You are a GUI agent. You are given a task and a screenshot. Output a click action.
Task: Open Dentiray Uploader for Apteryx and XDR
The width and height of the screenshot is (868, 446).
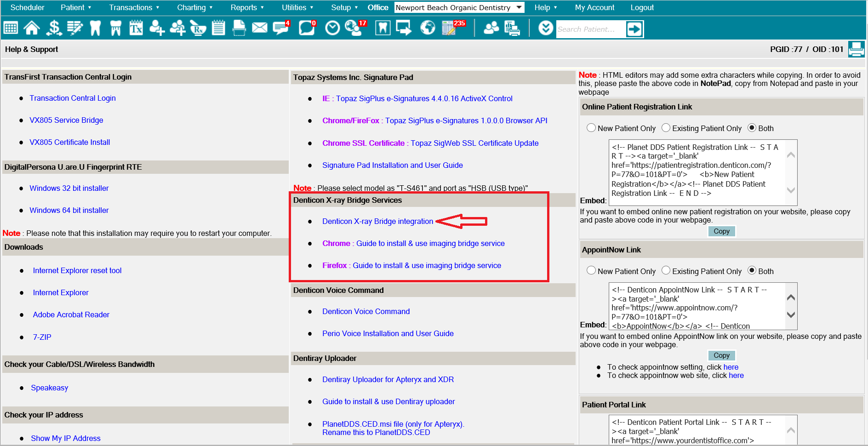388,379
